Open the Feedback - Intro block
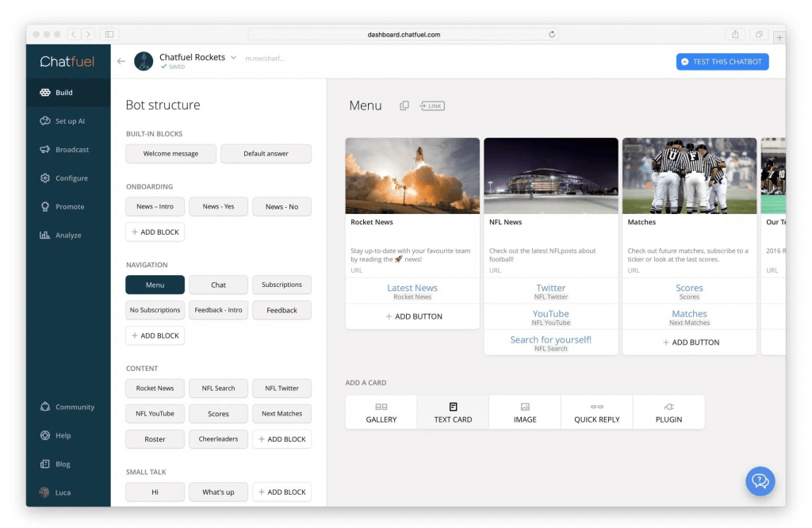The height and width of the screenshot is (528, 812). (219, 310)
